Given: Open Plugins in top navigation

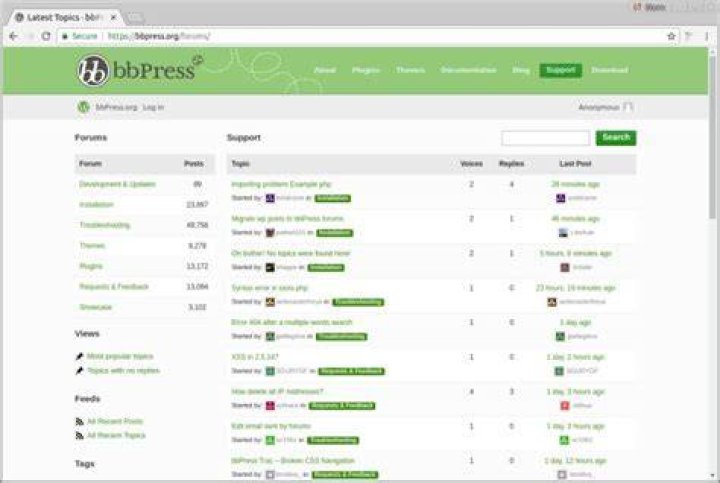Looking at the screenshot, I should (x=366, y=70).
